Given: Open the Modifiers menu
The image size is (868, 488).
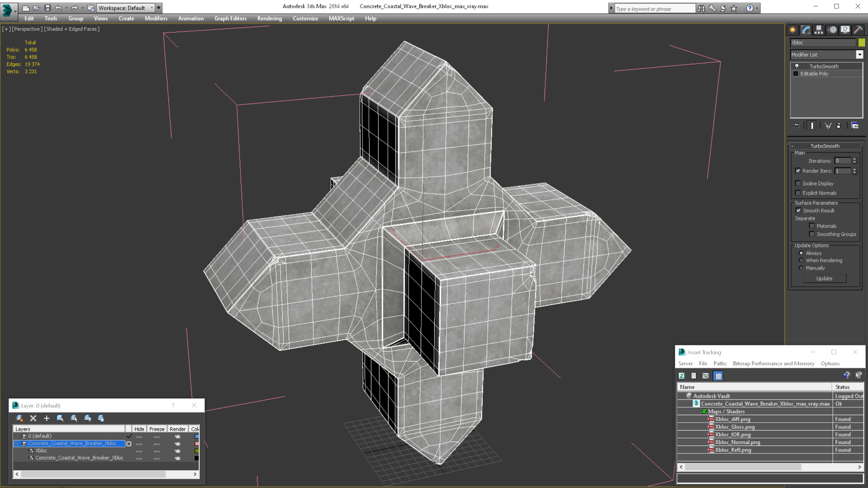Looking at the screenshot, I should click(156, 18).
